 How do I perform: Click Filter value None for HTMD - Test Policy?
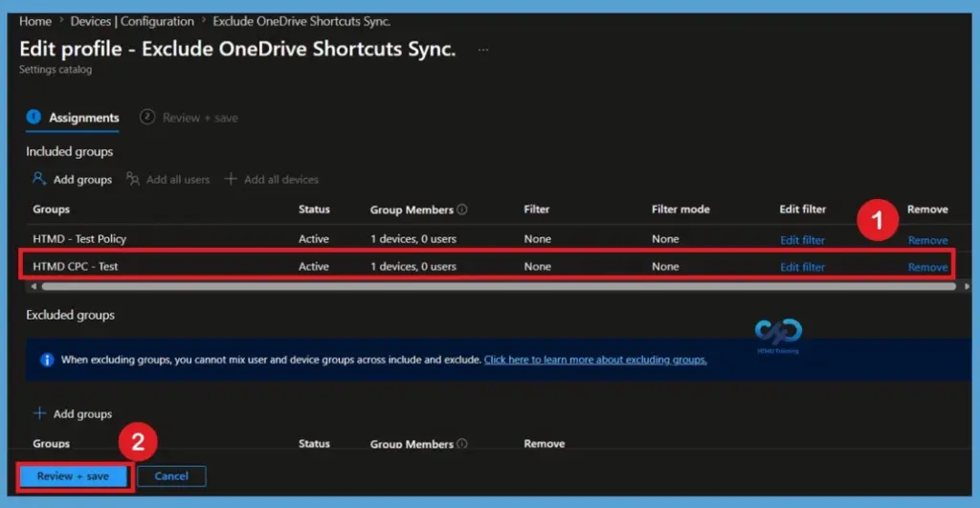538,238
